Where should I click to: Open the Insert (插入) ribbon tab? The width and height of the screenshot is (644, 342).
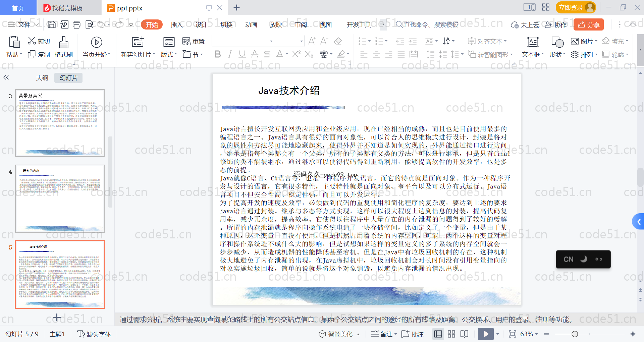pos(176,24)
